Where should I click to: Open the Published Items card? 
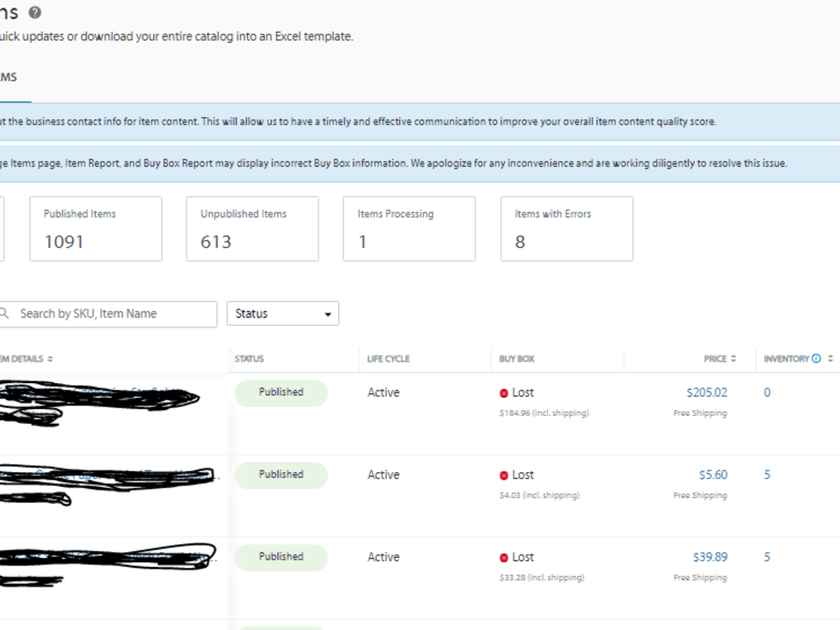[96, 228]
